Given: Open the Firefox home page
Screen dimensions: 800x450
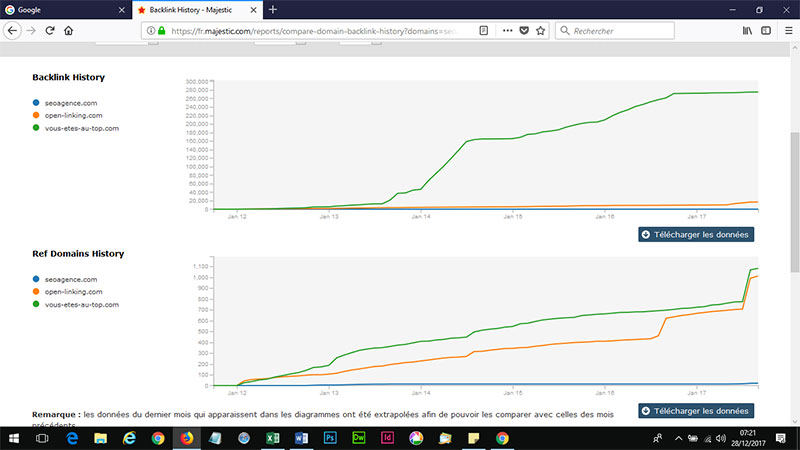Looking at the screenshot, I should point(68,31).
